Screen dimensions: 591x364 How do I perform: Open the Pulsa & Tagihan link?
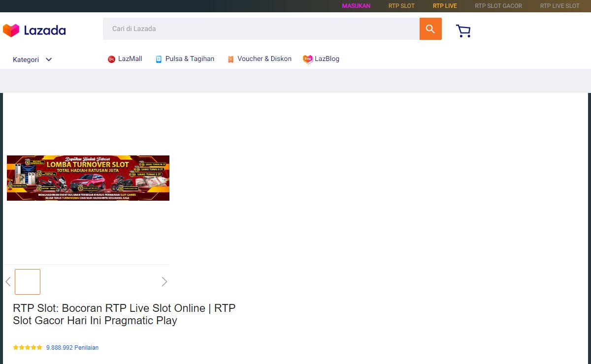click(x=190, y=59)
